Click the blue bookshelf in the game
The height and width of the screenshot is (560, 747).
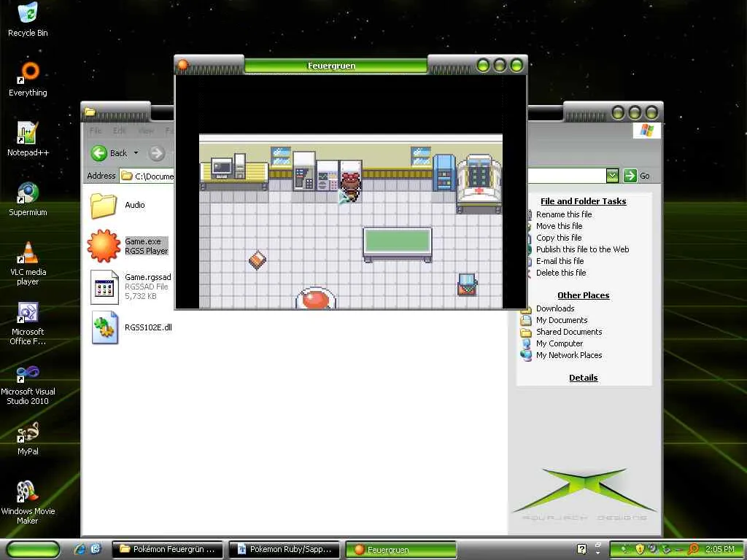coord(444,173)
